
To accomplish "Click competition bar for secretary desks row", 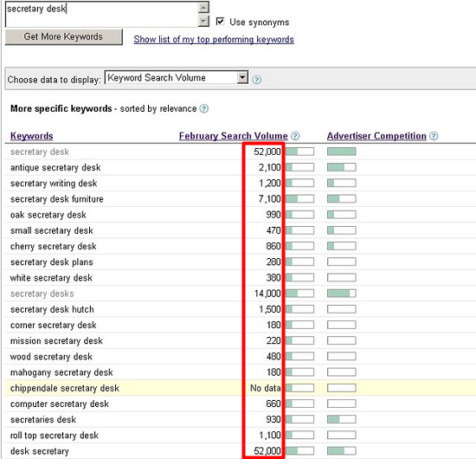I will (x=341, y=294).
